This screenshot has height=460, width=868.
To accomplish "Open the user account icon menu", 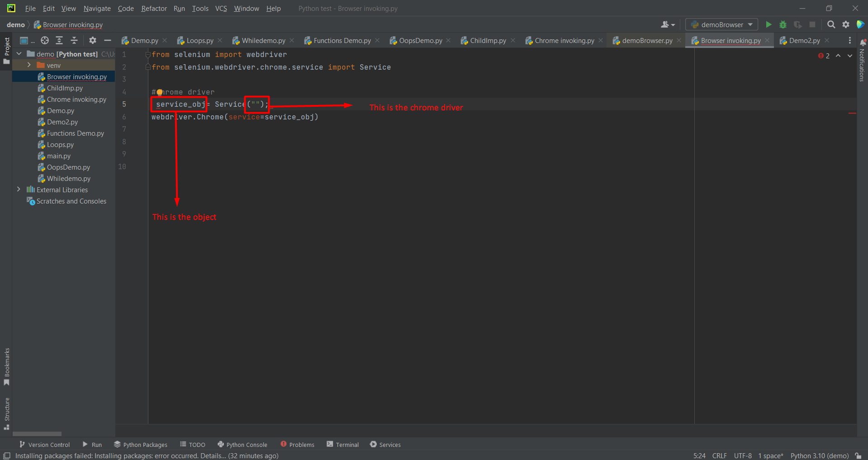I will coord(668,24).
